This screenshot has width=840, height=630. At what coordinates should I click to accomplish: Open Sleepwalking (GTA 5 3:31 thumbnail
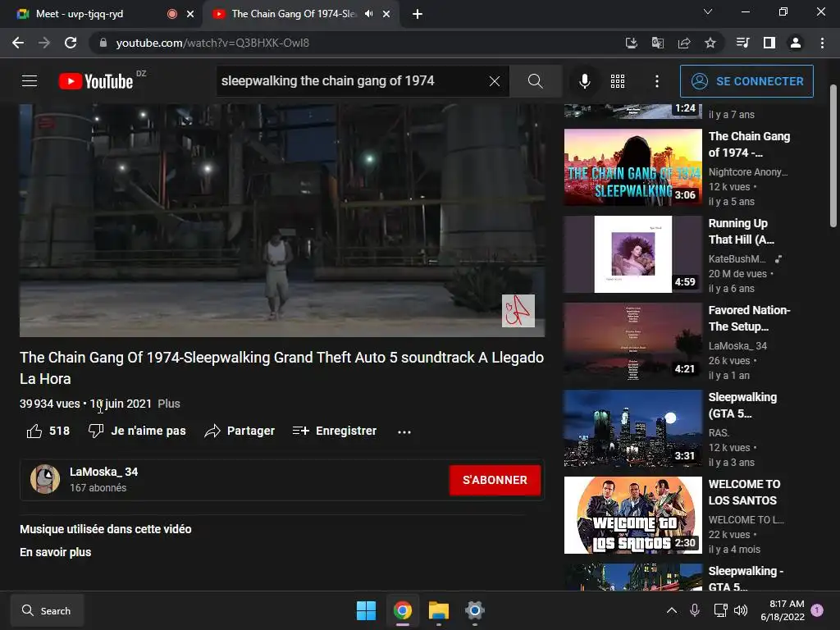click(x=632, y=428)
